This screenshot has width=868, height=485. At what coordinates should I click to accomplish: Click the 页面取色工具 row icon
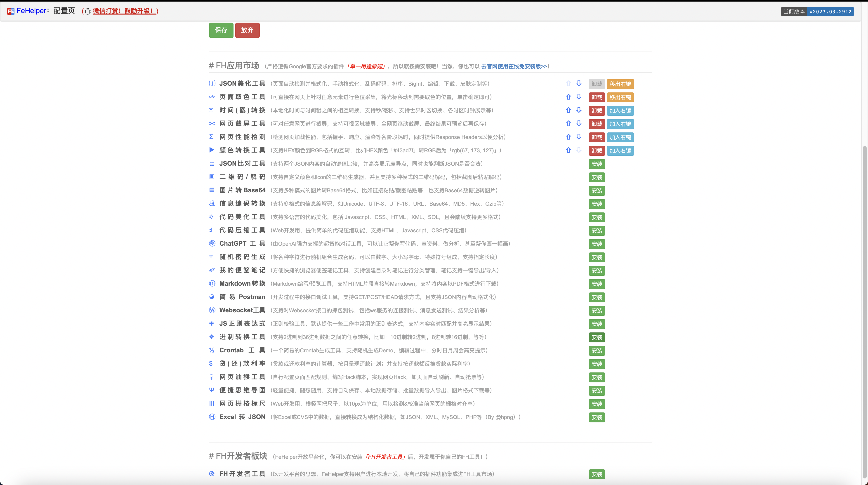(x=212, y=97)
